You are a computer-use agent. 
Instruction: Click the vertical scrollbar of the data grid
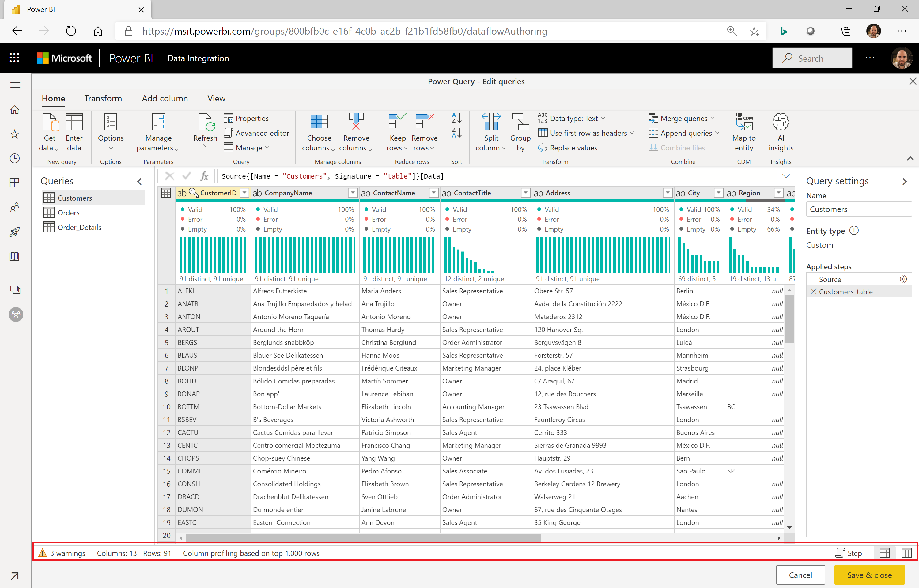[789, 319]
